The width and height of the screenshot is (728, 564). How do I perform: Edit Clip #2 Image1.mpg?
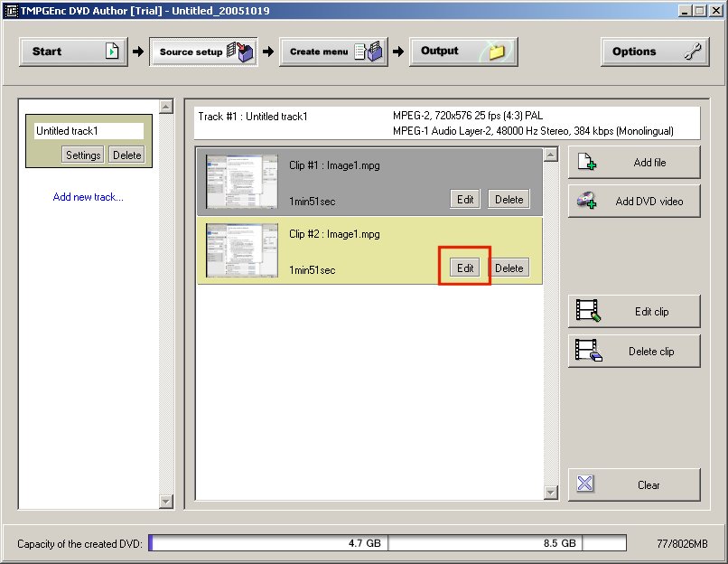coord(465,268)
